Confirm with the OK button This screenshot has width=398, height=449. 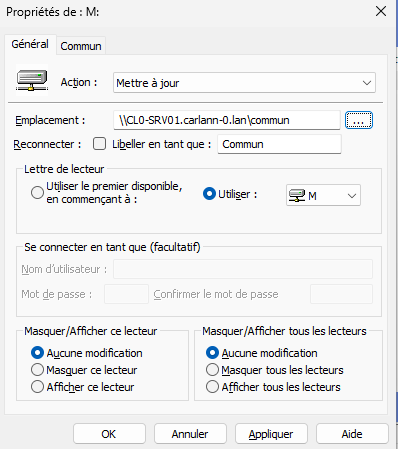coord(109,434)
